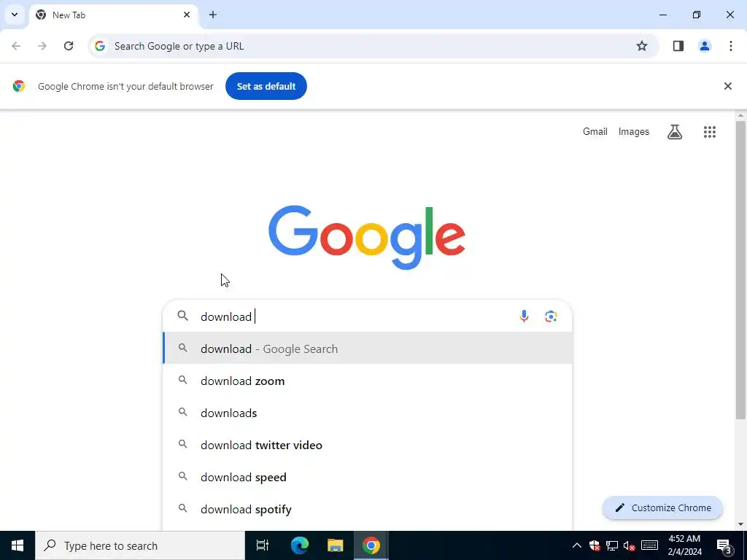Click the Set as default button

coord(266,86)
